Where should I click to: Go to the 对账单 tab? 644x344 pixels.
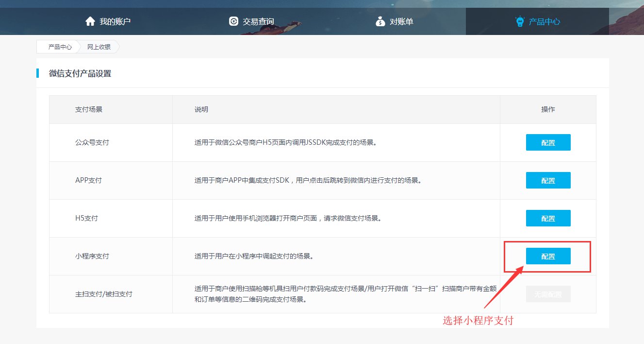pyautogui.click(x=394, y=21)
